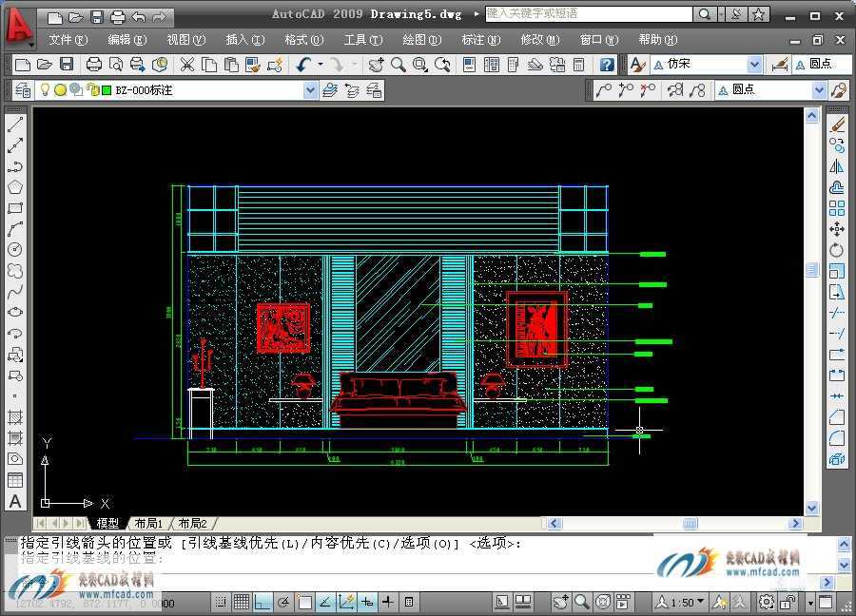Viewport: 856px width, 616px height.
Task: Open Layer Properties Manager icon
Action: coord(23,90)
